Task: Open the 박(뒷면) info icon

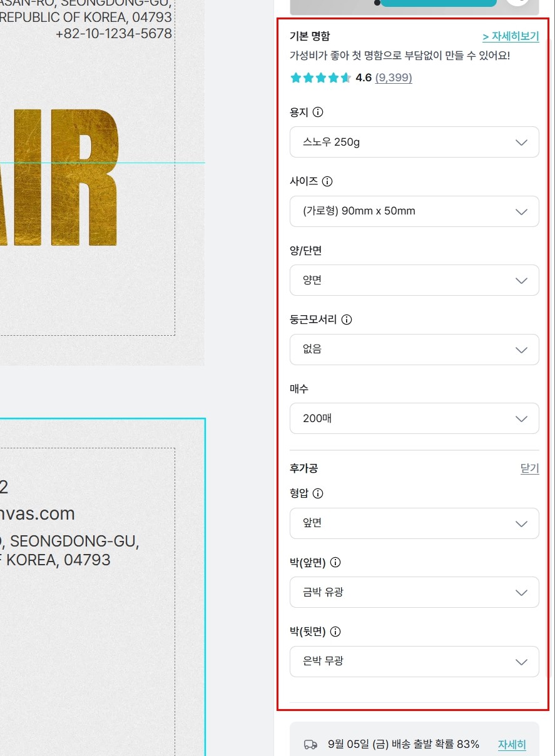Action: (335, 632)
